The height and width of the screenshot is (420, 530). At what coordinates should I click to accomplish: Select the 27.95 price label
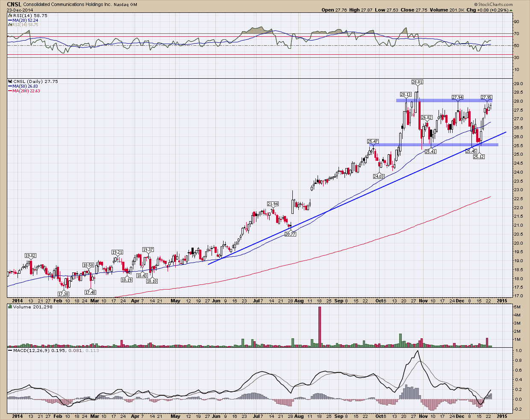pos(487,97)
